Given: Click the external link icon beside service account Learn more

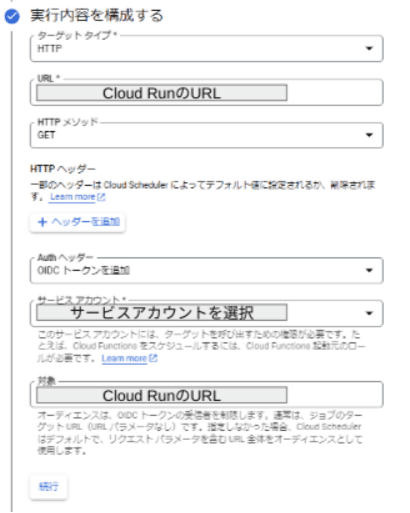Looking at the screenshot, I should click(x=153, y=358).
